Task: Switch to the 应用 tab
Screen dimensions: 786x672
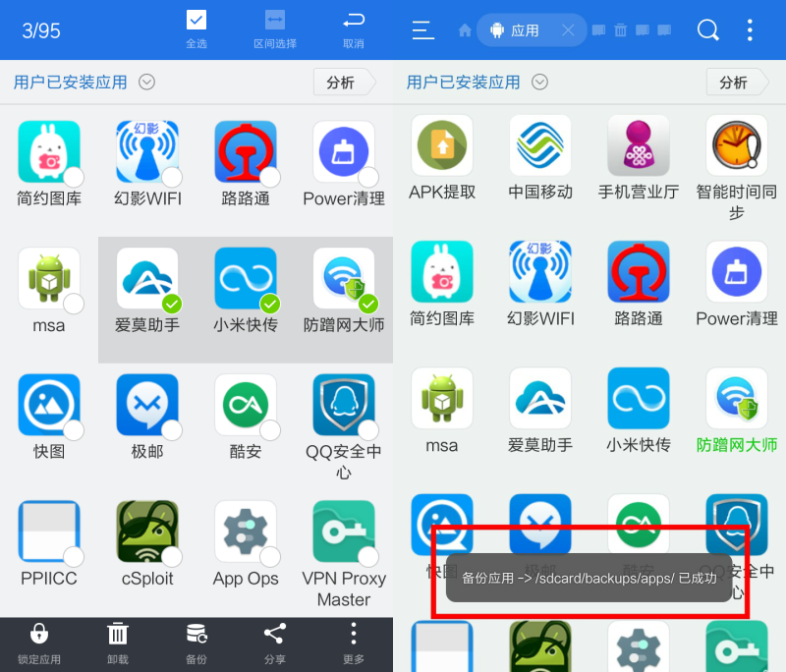Action: tap(524, 30)
